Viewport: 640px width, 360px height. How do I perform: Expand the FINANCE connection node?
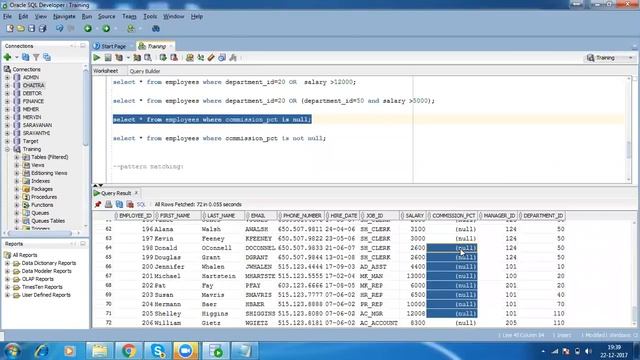pyautogui.click(x=7, y=101)
